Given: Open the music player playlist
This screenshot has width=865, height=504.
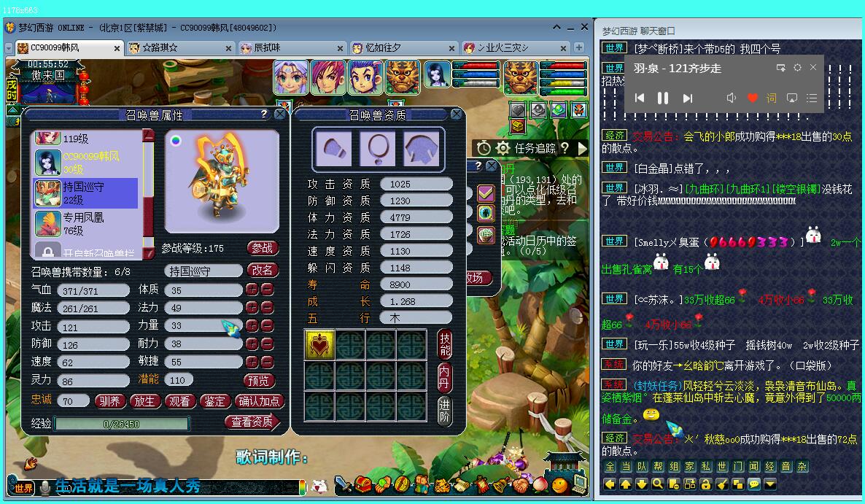Looking at the screenshot, I should pos(812,98).
